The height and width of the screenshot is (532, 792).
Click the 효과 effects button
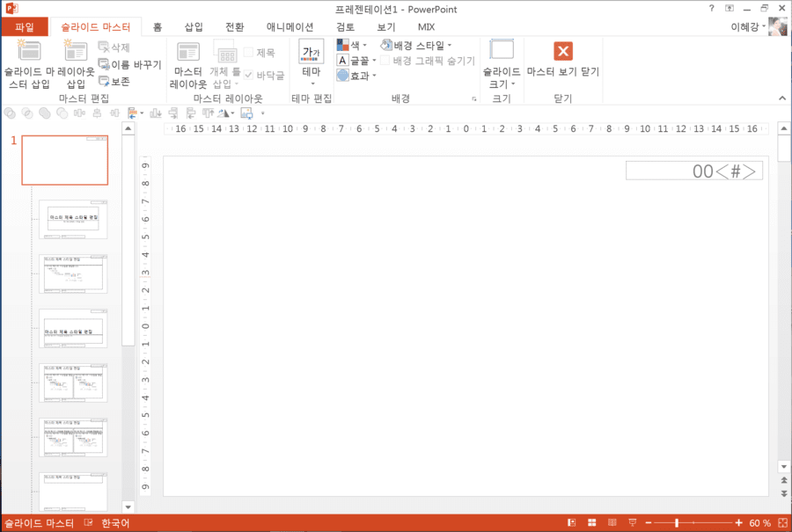pyautogui.click(x=356, y=76)
